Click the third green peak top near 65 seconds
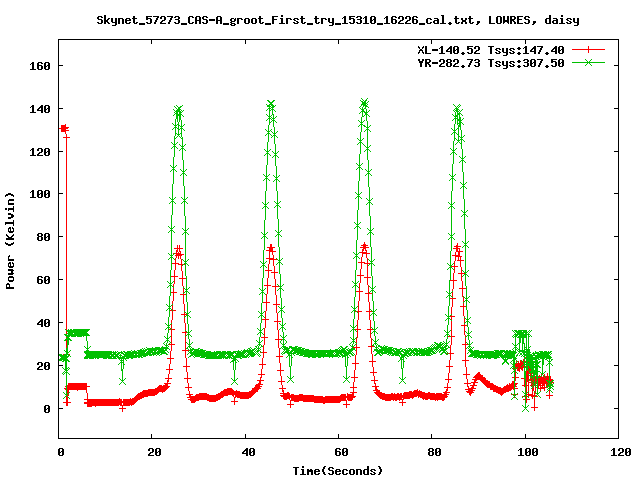640x480 pixels. pos(364,102)
